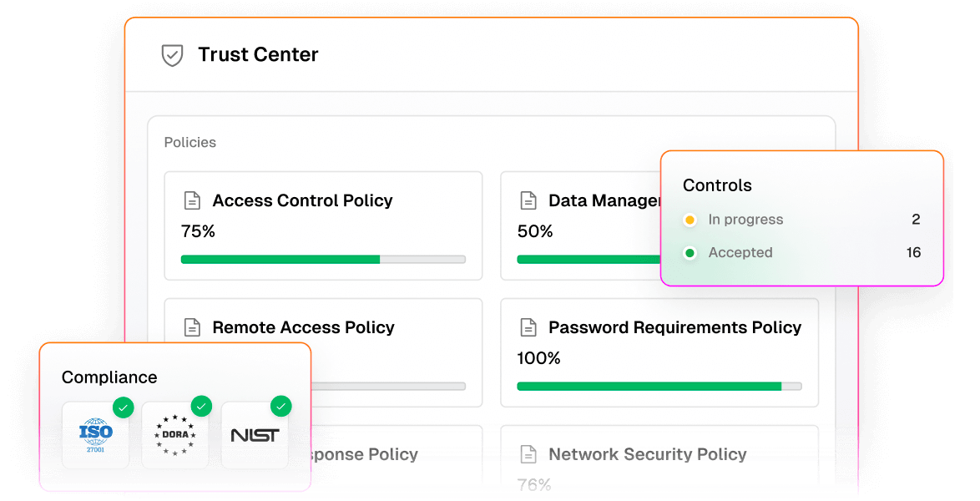Click the Password Requirements progress bar
Image resolution: width=980 pixels, height=501 pixels.
(x=659, y=387)
